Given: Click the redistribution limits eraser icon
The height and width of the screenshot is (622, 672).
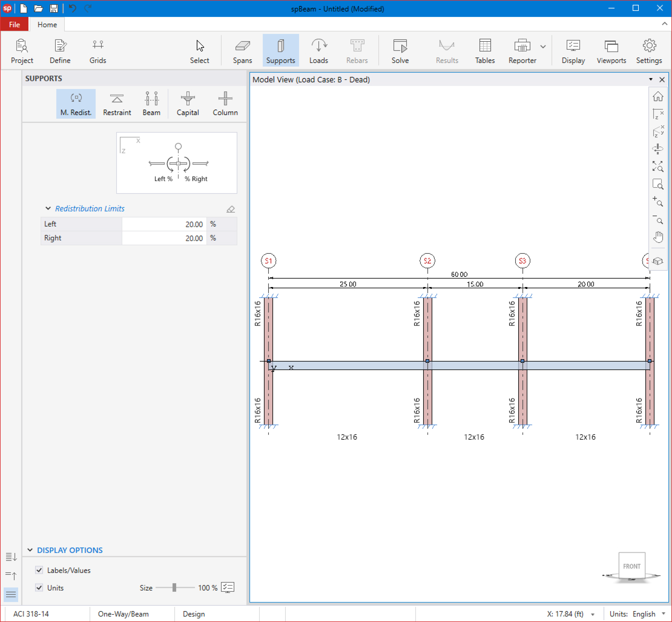Looking at the screenshot, I should 230,209.
